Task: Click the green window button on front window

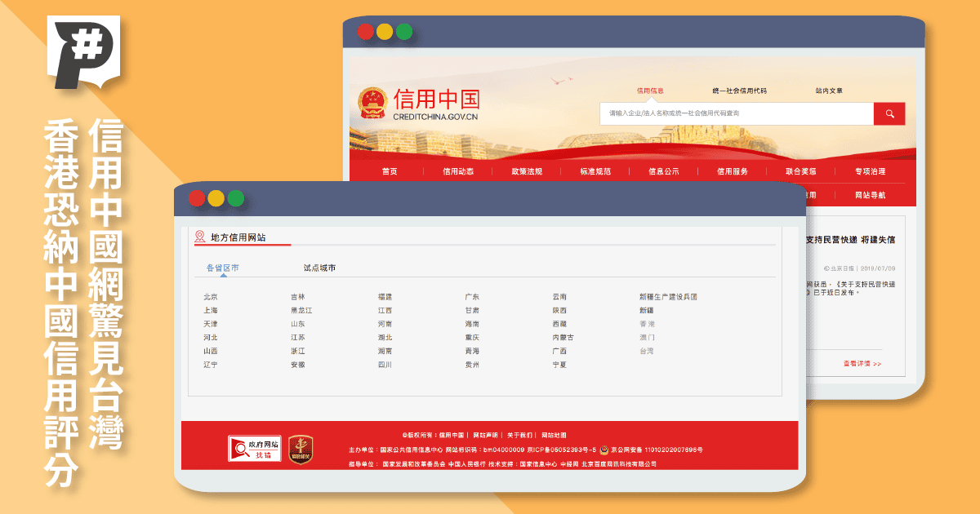Action: 236,198
